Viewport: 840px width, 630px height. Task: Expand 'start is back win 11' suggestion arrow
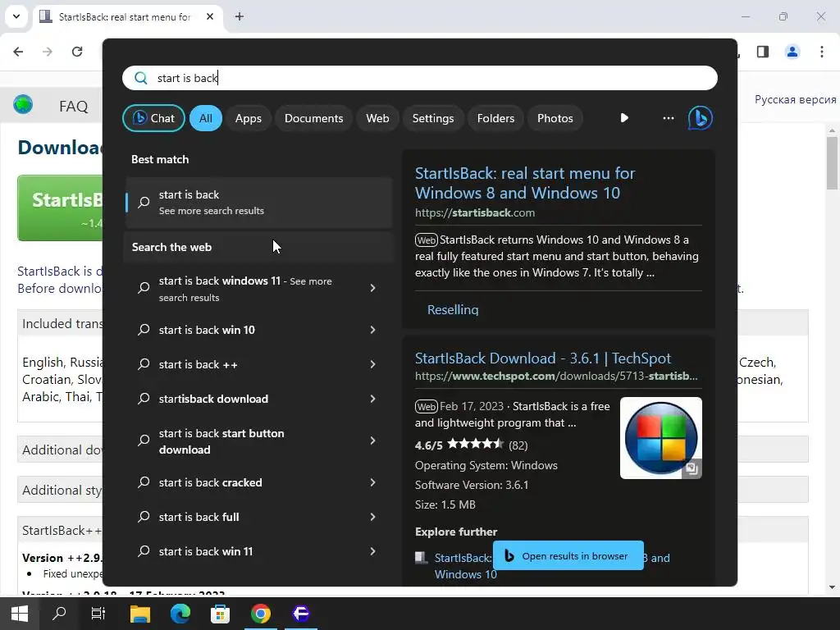373,551
